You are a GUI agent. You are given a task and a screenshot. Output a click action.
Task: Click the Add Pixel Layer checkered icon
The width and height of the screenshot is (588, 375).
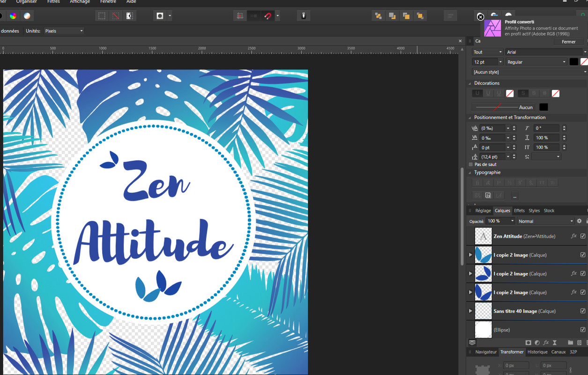pyautogui.click(x=579, y=343)
